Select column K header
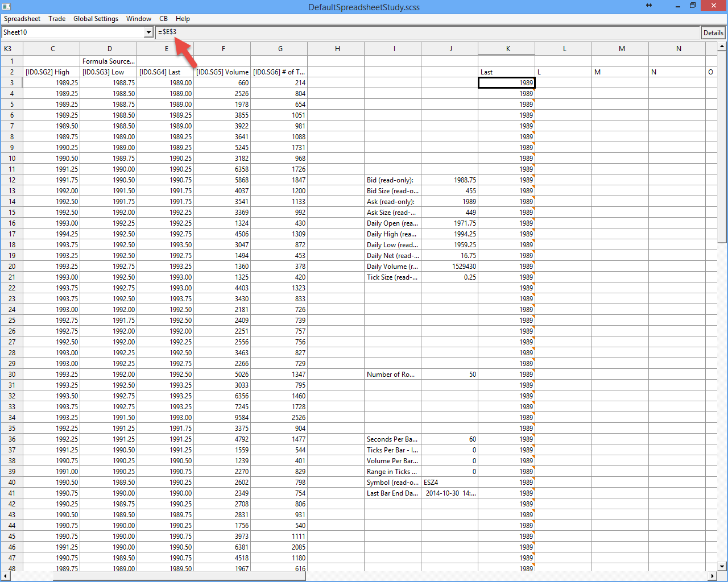The image size is (728, 582). (507, 49)
